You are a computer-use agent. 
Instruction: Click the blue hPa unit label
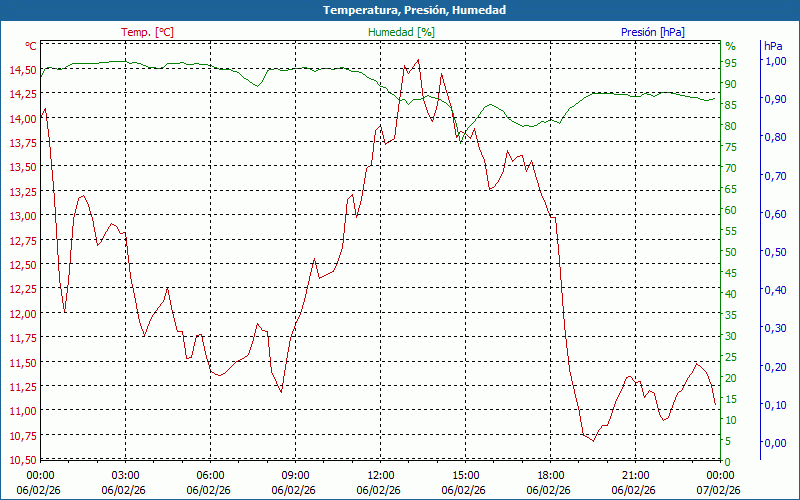click(773, 46)
